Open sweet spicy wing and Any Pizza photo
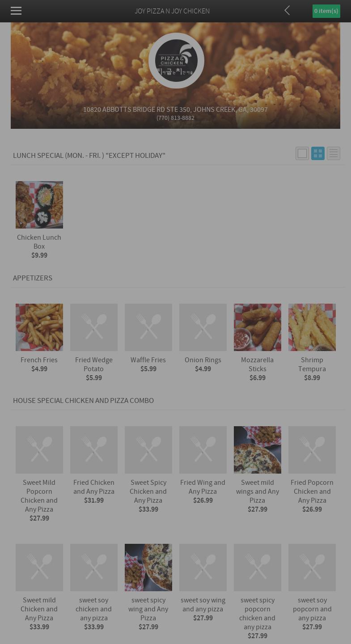 [x=148, y=568]
